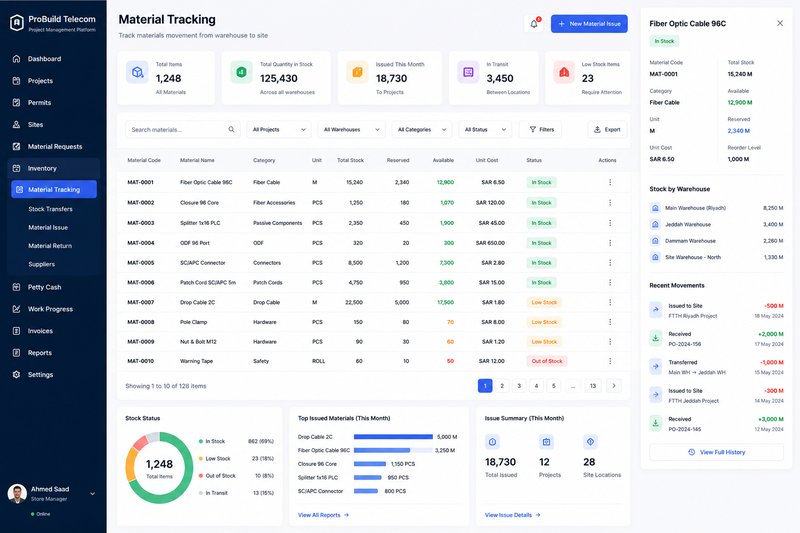Go to page 2 of the table
Screen dimensions: 800x533
502,386
